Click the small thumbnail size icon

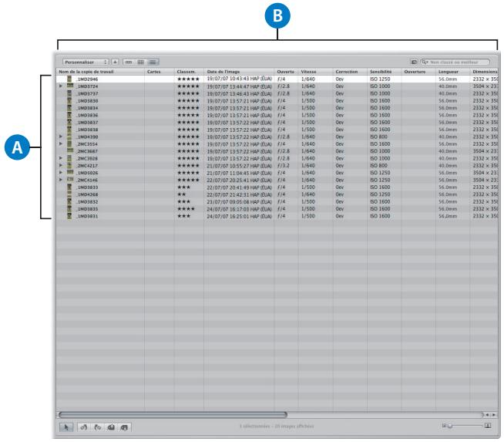pyautogui.click(x=444, y=426)
